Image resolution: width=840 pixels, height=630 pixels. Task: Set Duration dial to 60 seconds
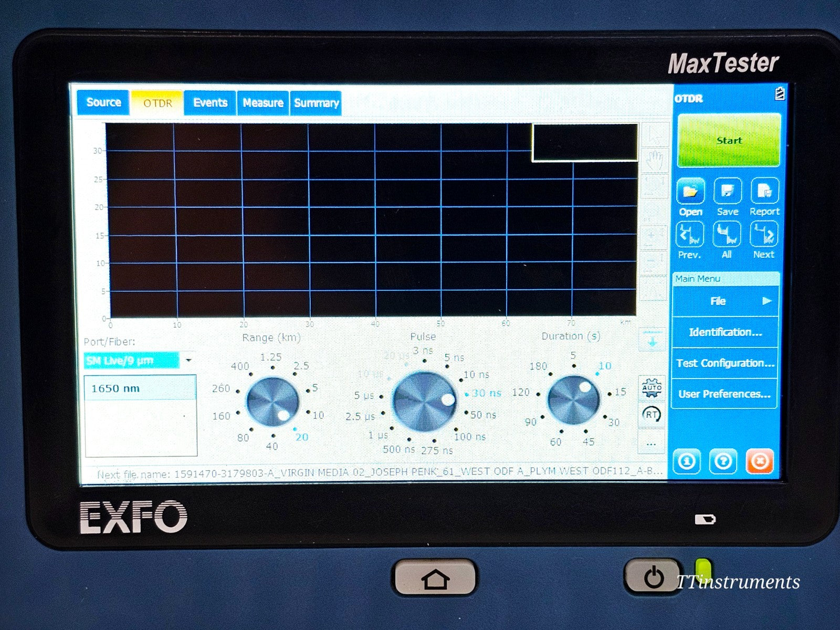[x=555, y=442]
